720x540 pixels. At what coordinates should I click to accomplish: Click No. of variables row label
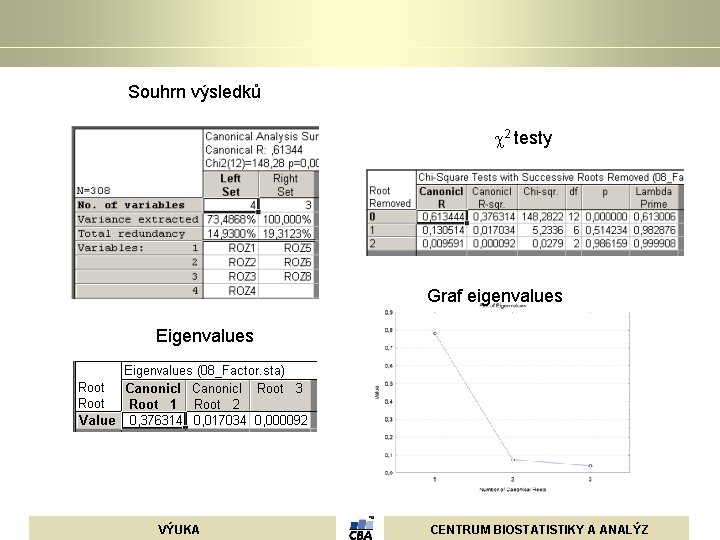click(139, 205)
